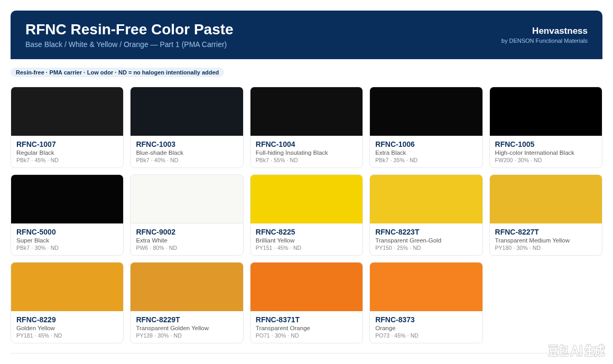Image resolution: width=613 pixels, height=364 pixels.
Task: Click the RFNC-8371T Transparent Orange swatch
Action: click(306, 286)
